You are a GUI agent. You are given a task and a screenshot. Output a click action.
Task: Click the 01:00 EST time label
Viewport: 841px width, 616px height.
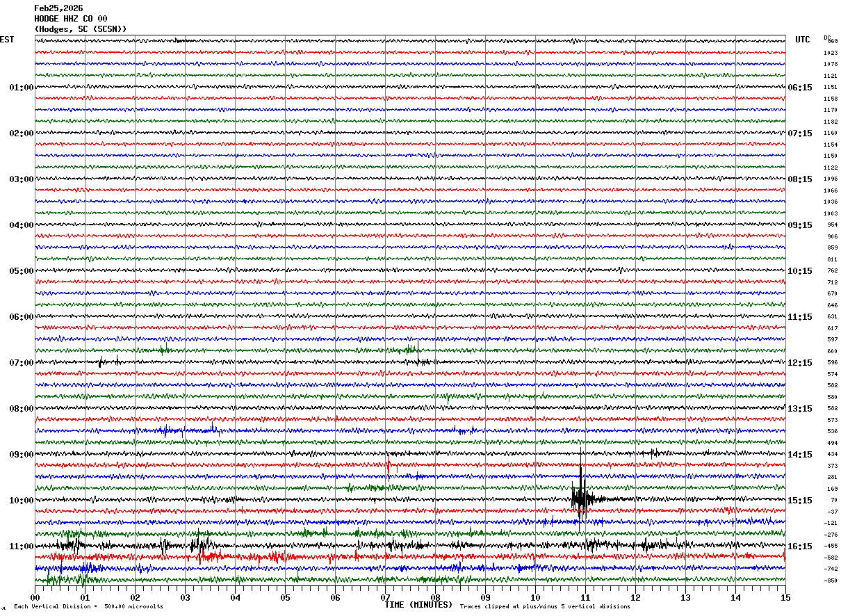tap(22, 88)
